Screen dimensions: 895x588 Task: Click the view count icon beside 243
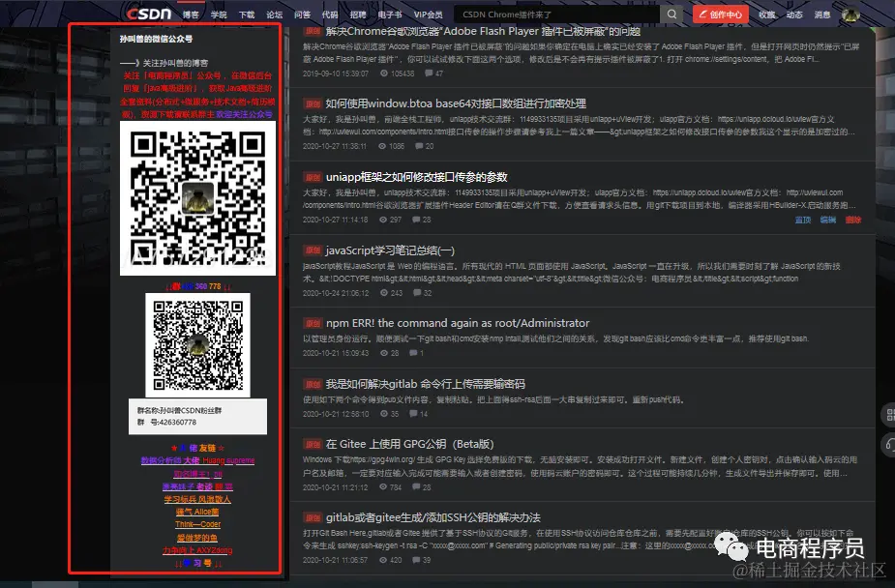[384, 293]
